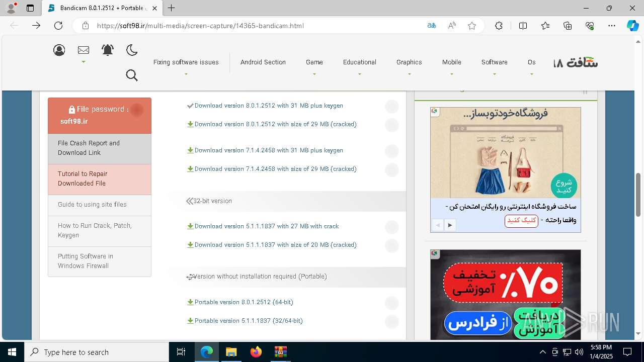644x362 pixels.
Task: Download version 7.1.4.2458 31 MB plus keygen
Action: click(x=269, y=150)
